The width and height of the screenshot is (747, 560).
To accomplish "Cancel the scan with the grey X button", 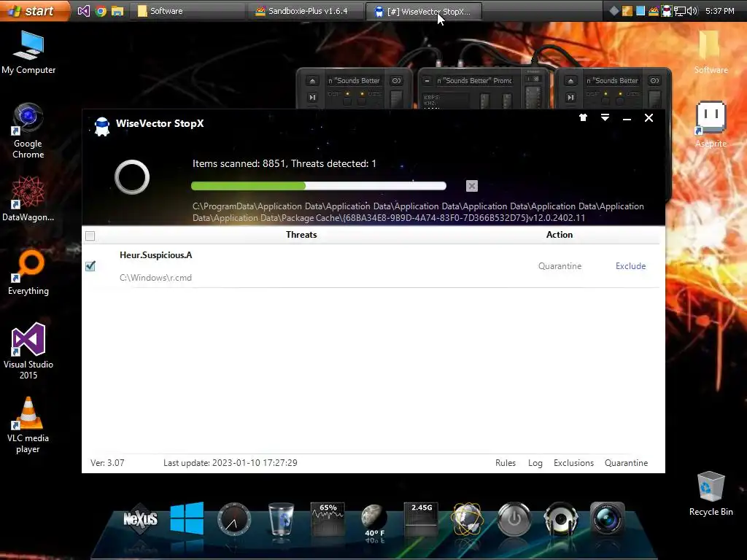I will coord(472,186).
